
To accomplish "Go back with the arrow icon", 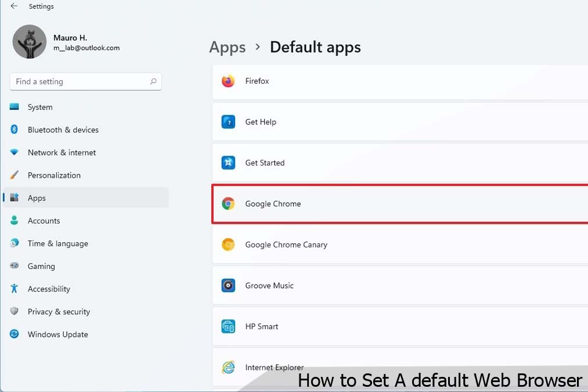I will point(14,6).
